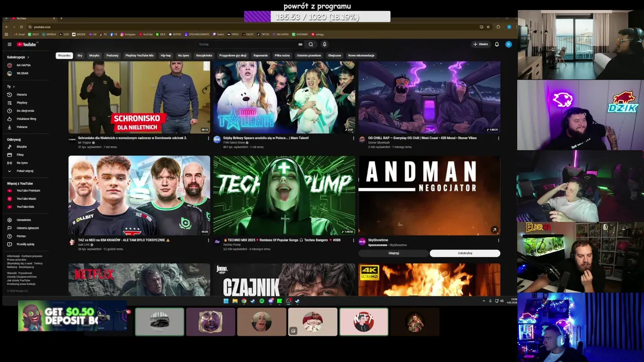Click Subskrybuj on the SkyShowtime ad

pyautogui.click(x=465, y=253)
